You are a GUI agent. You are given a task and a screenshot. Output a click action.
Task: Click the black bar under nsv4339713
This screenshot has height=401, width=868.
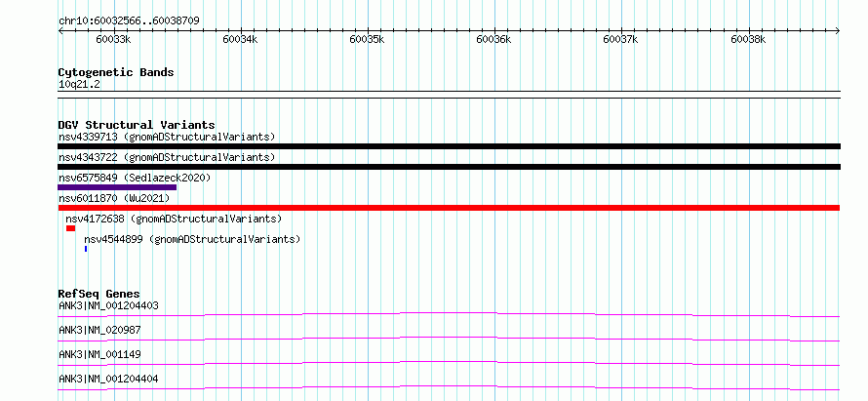449,146
